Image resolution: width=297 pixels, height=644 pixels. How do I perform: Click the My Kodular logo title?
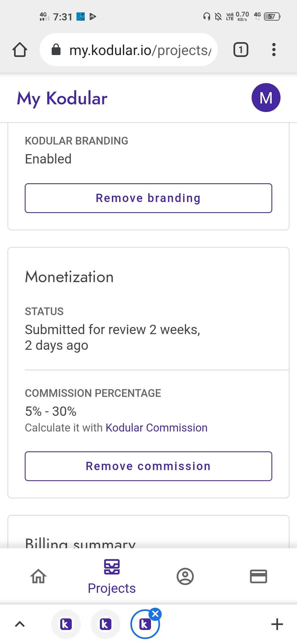(62, 99)
